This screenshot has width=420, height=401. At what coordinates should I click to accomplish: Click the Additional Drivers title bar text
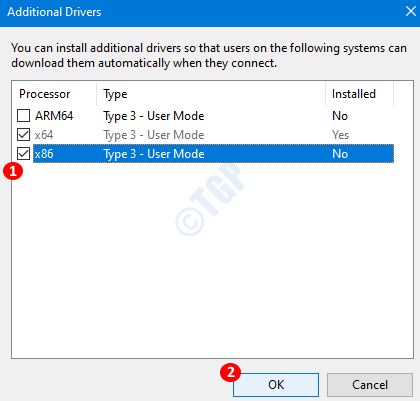click(x=54, y=12)
